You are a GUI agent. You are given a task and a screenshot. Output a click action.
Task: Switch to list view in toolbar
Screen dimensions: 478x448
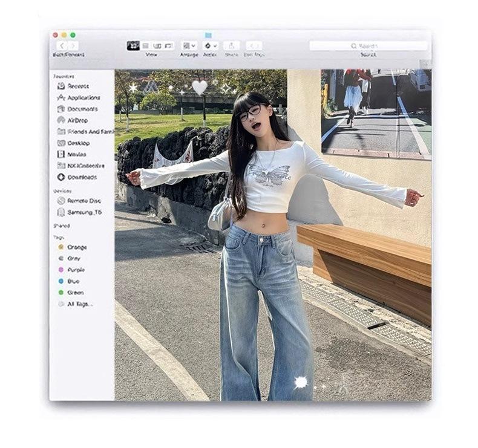click(x=145, y=46)
